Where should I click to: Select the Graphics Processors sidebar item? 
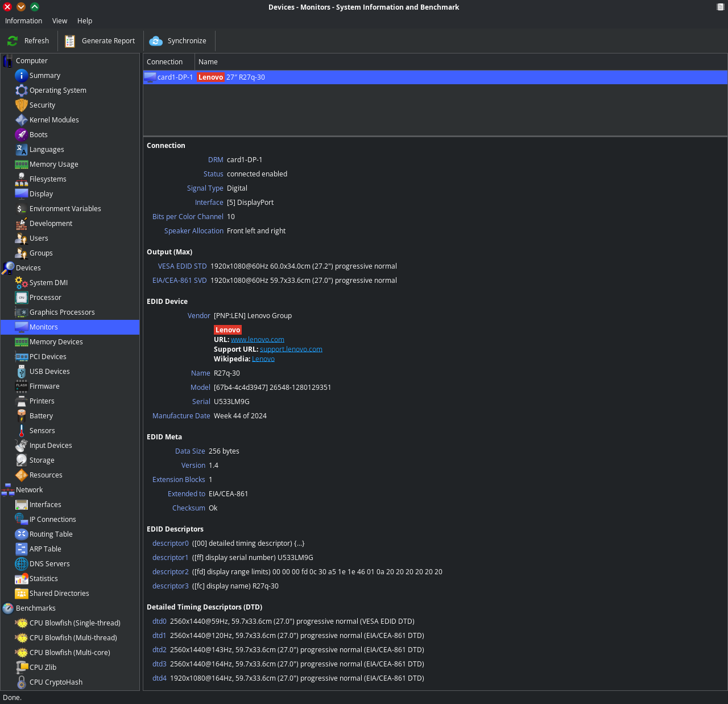pyautogui.click(x=61, y=312)
